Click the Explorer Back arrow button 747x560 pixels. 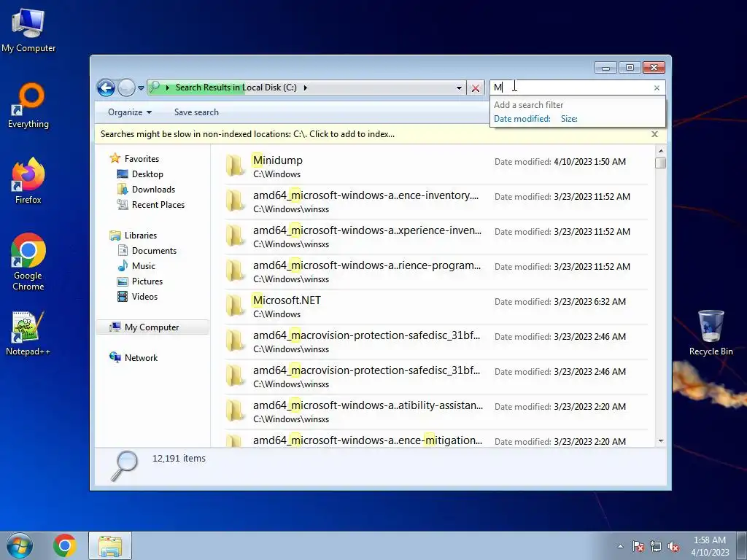[106, 87]
